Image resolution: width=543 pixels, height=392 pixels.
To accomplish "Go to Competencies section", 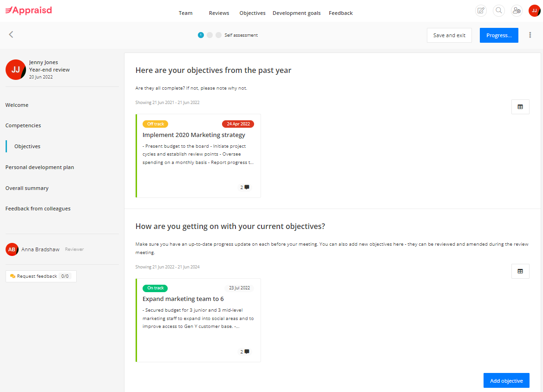I will pyautogui.click(x=23, y=125).
